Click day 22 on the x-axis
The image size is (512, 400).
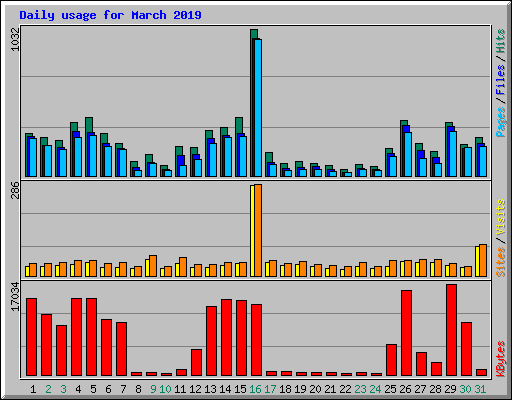point(345,389)
